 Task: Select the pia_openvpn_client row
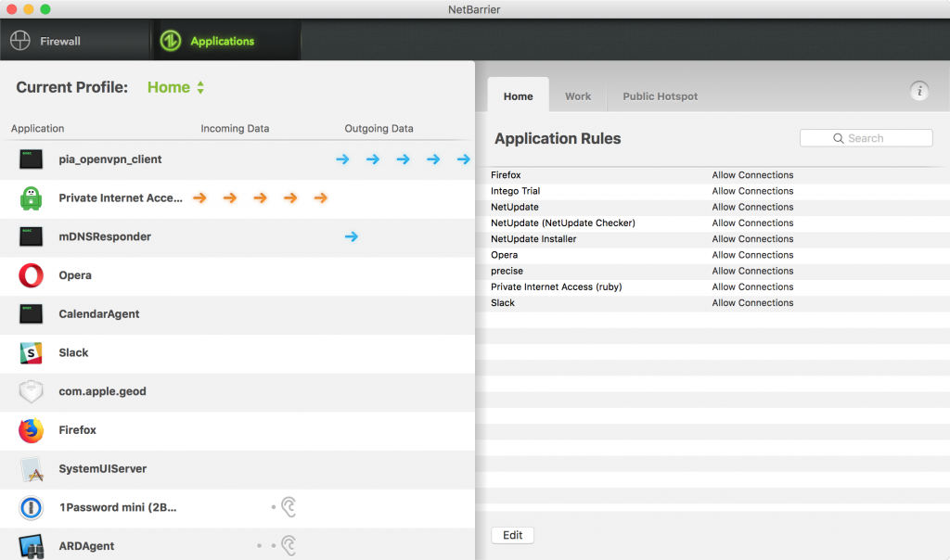click(x=237, y=159)
